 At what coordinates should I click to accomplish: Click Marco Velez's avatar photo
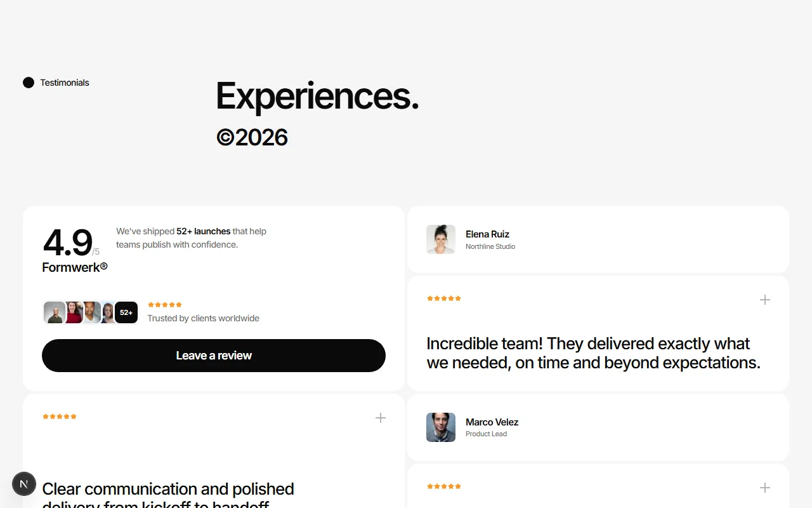coord(441,427)
